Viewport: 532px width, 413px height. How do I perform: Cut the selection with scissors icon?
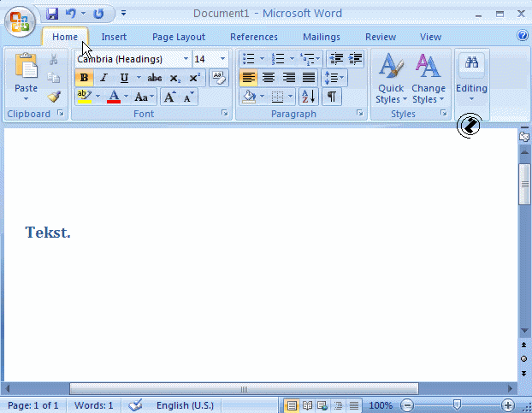pos(53,60)
